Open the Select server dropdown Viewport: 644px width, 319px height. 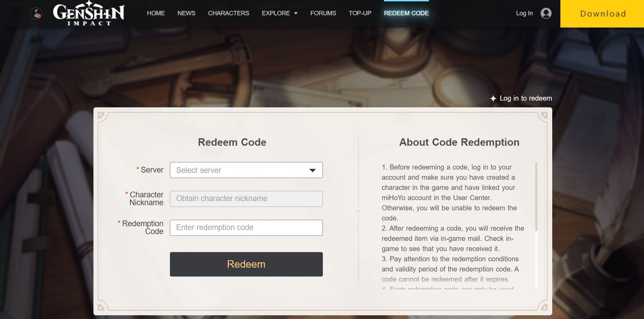[246, 170]
